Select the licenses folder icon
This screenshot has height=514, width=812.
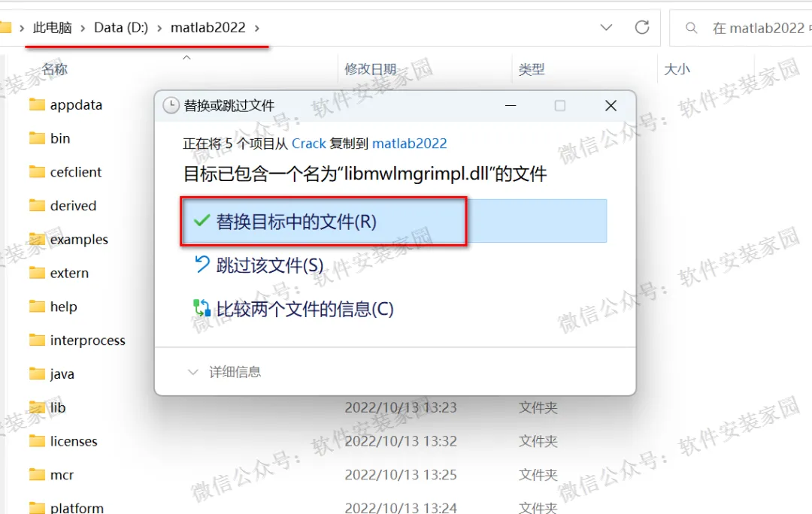click(37, 441)
